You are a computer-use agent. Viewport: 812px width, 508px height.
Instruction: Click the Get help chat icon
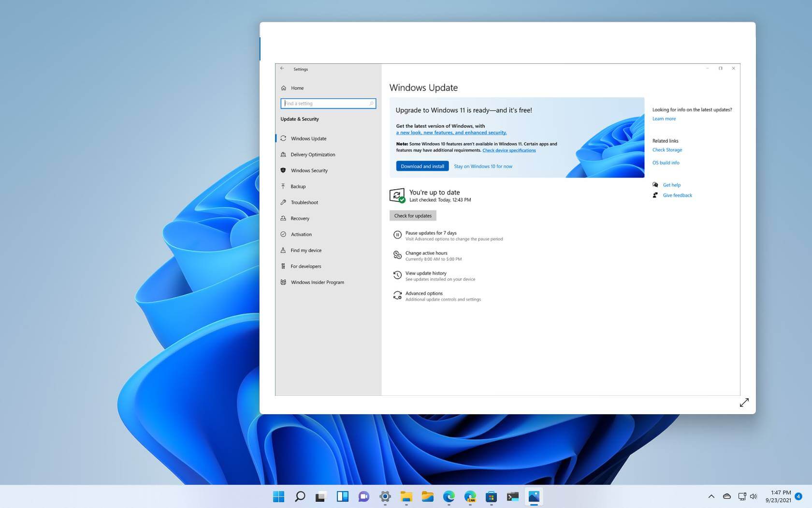pos(655,185)
